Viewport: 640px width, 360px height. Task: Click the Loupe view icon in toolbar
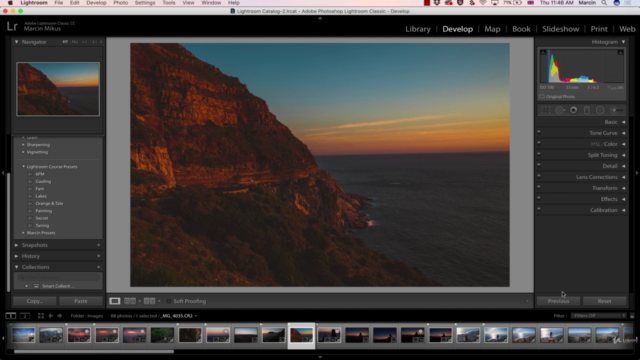(x=115, y=301)
